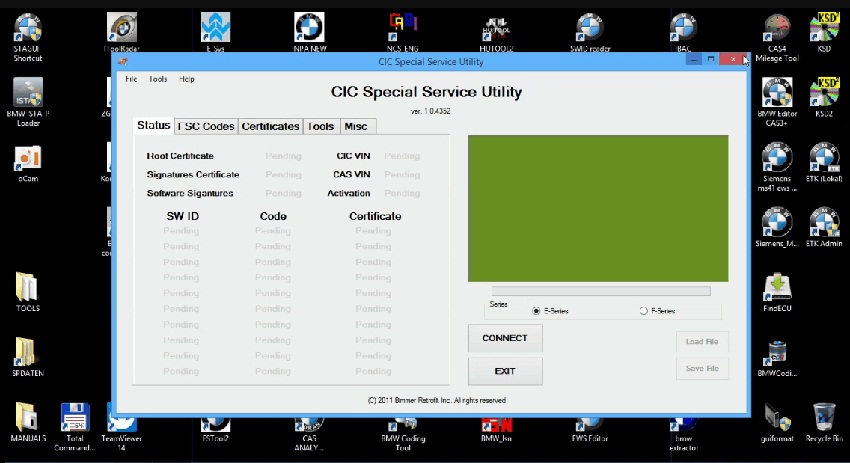Open the FindECU desktop icon
This screenshot has height=463, width=850.
pos(778,288)
